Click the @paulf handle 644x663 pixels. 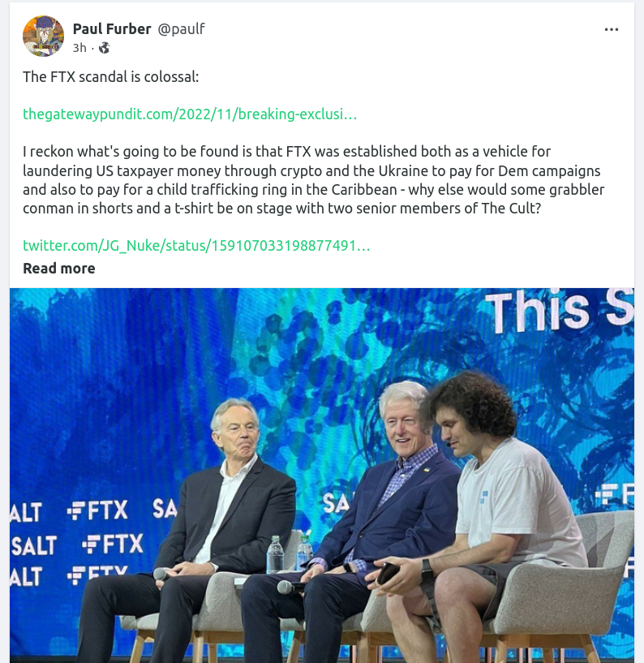pos(181,29)
